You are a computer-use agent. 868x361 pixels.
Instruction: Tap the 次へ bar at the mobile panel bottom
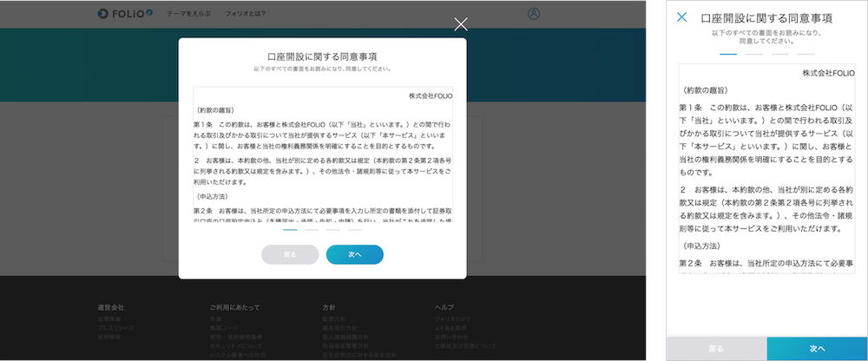click(x=817, y=348)
